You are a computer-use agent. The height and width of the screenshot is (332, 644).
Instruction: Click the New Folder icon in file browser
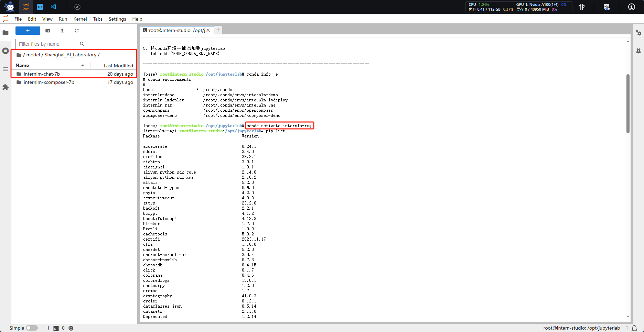[x=48, y=31]
